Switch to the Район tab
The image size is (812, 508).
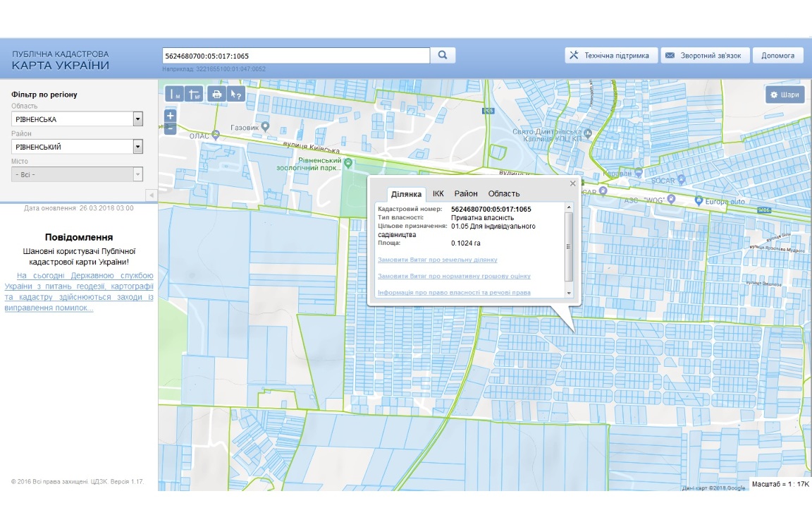[465, 193]
